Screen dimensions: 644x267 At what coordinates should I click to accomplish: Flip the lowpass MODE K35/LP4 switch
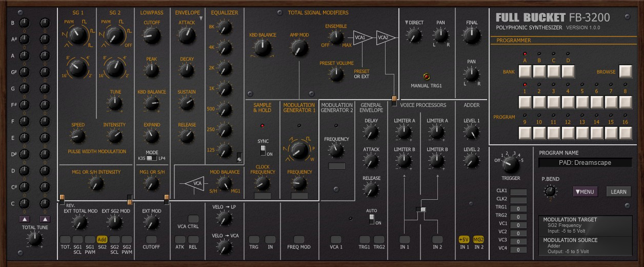tap(151, 159)
